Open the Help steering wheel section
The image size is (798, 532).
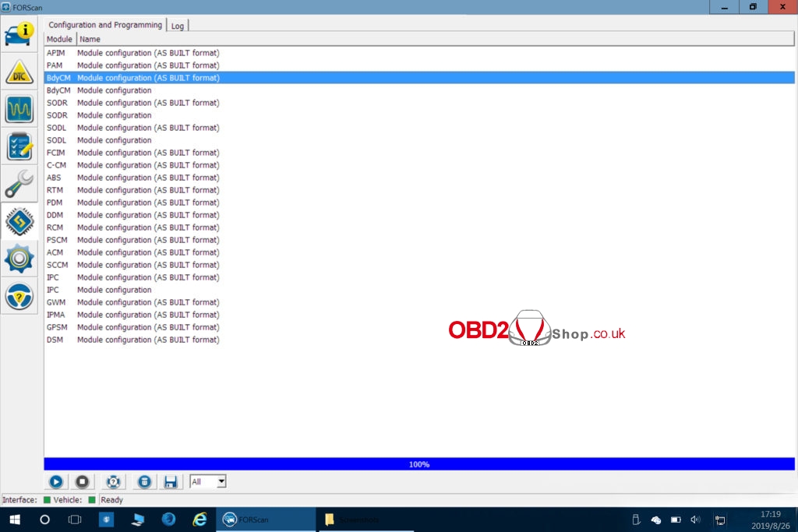19,296
